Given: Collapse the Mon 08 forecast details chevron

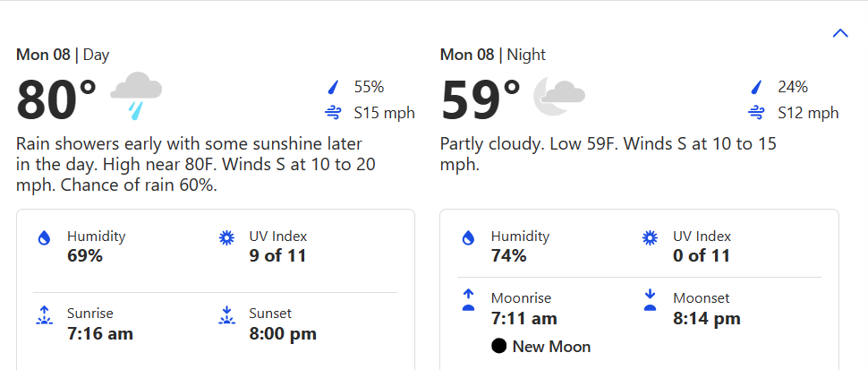Looking at the screenshot, I should pyautogui.click(x=839, y=33).
